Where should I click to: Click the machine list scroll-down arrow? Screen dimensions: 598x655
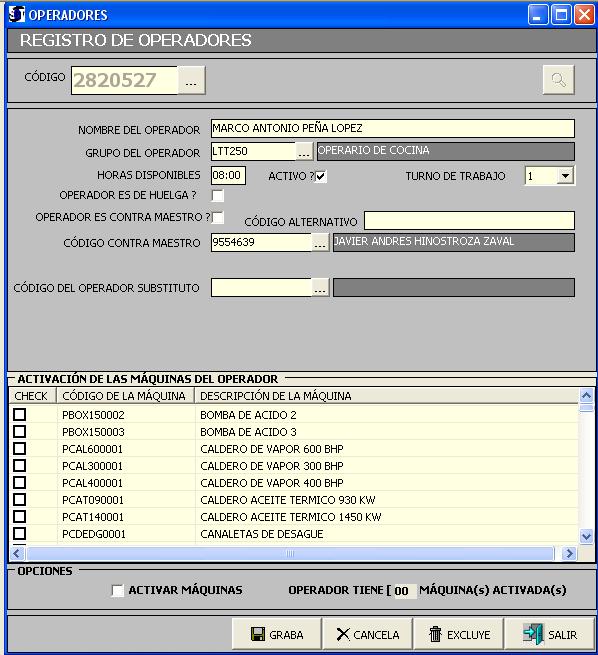[586, 536]
